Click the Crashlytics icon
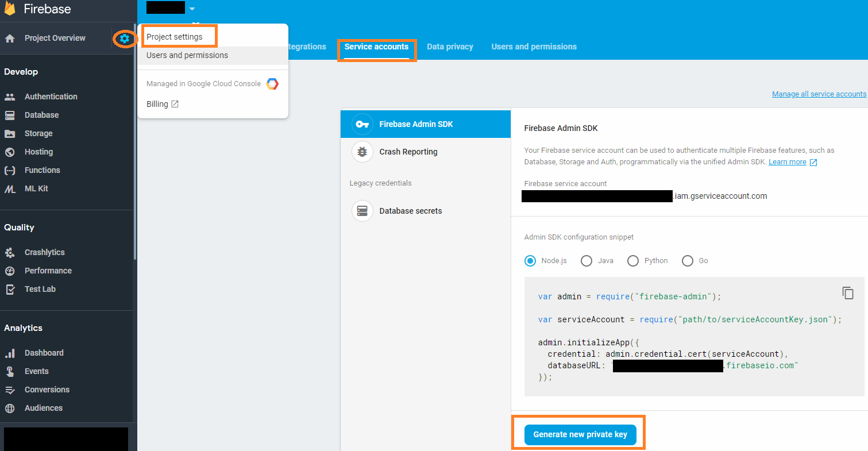Viewport: 868px width, 451px height. 10,252
